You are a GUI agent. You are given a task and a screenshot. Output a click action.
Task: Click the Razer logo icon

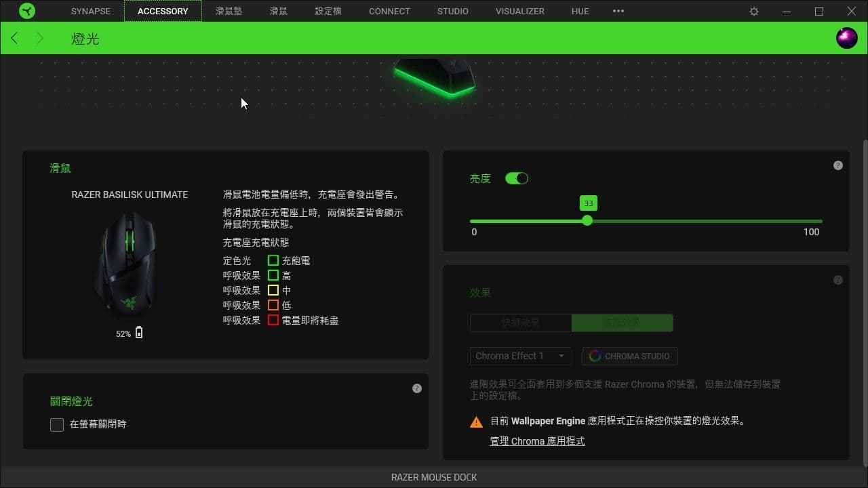point(27,11)
